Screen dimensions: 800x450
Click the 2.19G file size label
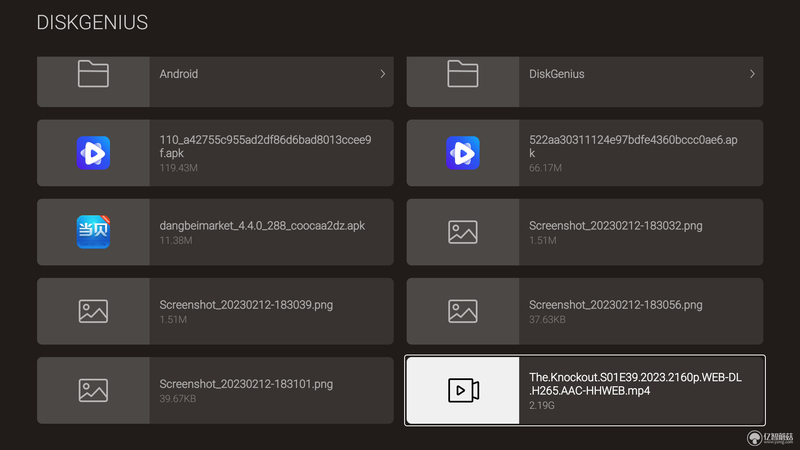(541, 405)
